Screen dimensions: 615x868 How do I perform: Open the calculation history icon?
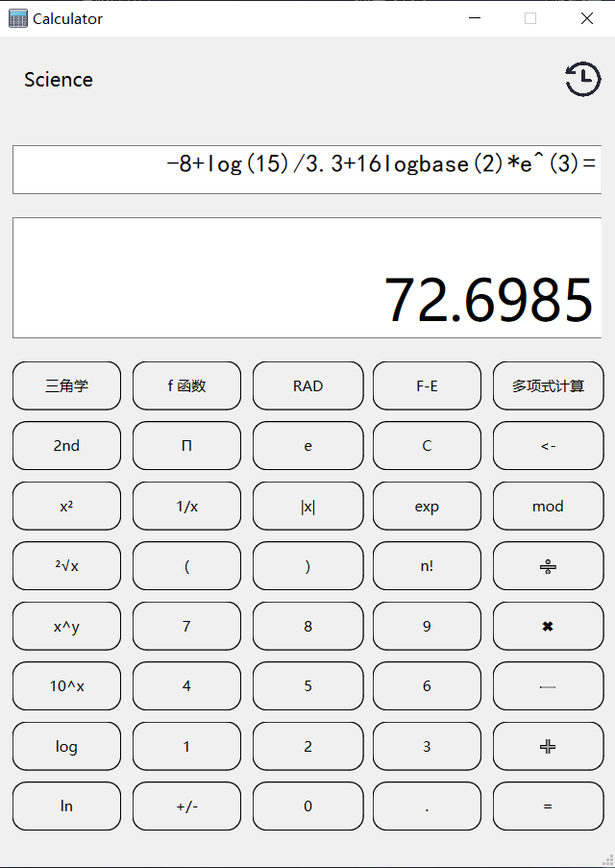click(583, 80)
